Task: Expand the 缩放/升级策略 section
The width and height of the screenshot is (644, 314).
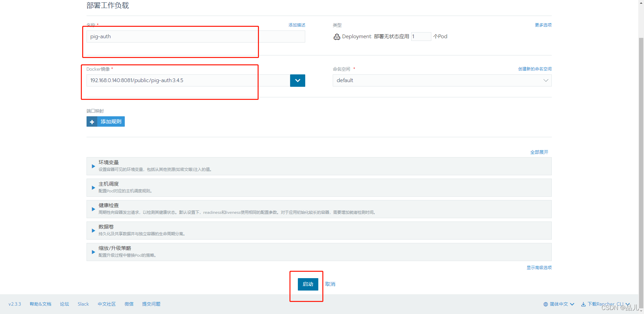Action: point(319,252)
